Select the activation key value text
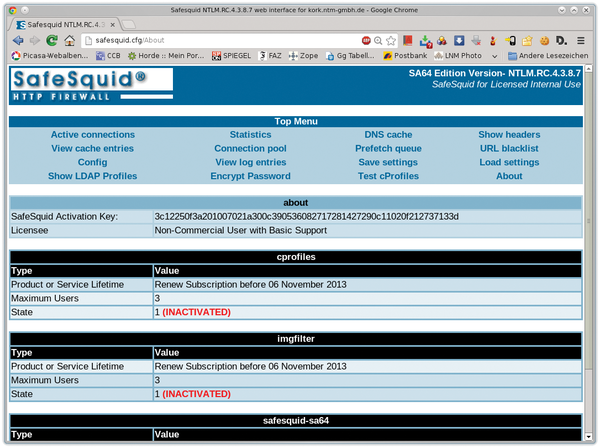 pos(306,217)
